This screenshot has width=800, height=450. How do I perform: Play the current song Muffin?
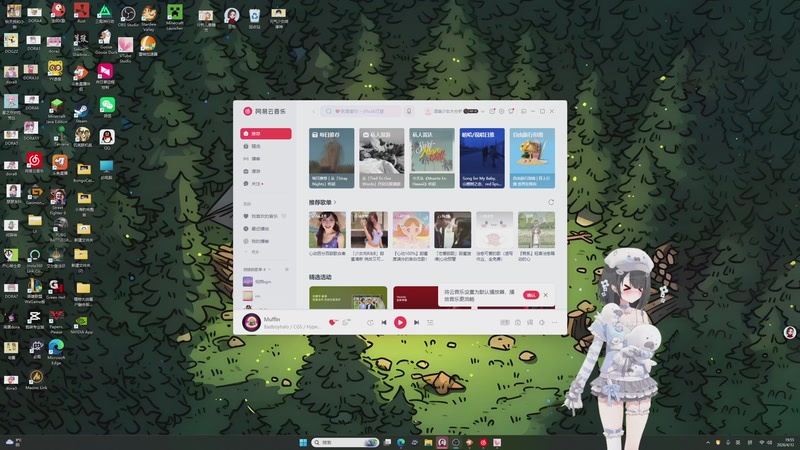click(x=400, y=322)
